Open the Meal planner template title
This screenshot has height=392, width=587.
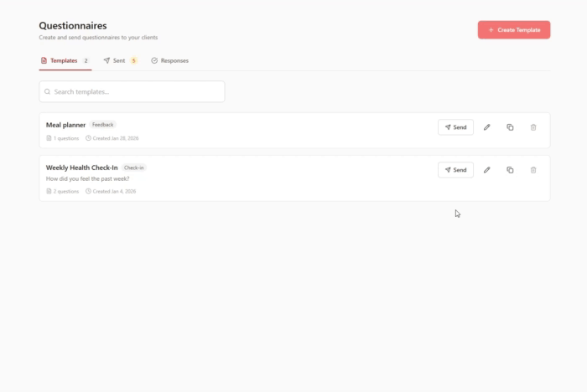(66, 125)
